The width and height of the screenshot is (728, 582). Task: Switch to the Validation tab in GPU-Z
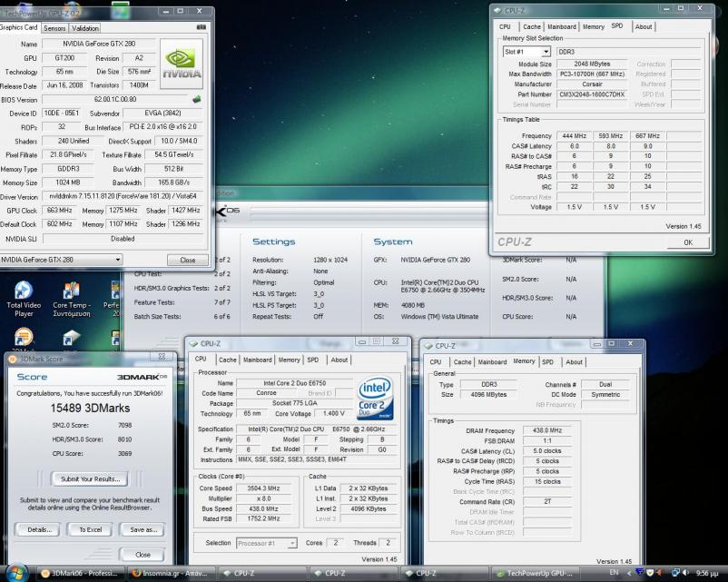pyautogui.click(x=85, y=28)
